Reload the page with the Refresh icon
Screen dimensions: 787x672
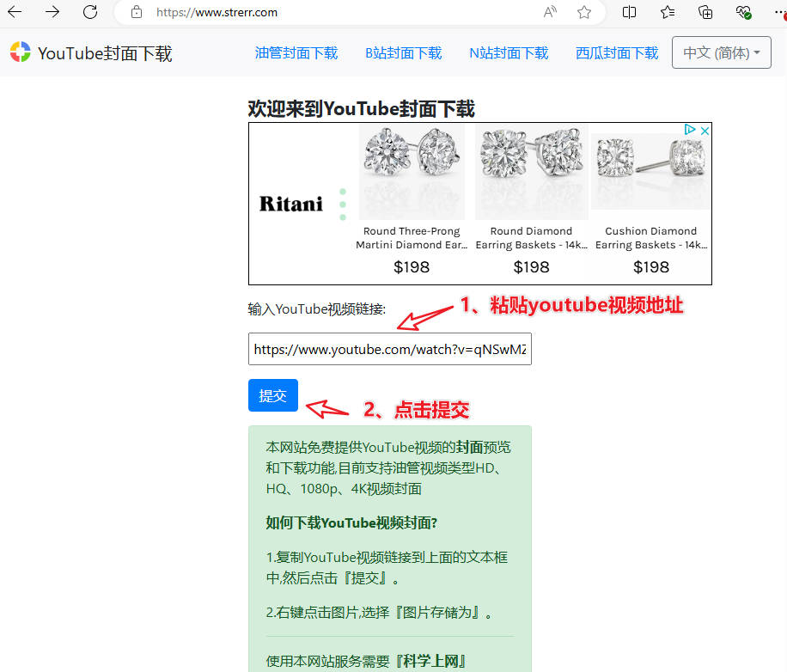(x=90, y=12)
